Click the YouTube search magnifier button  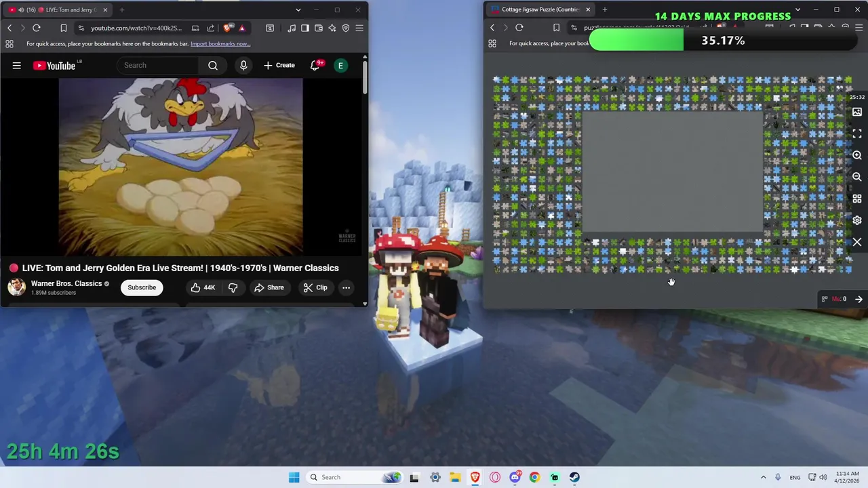(x=213, y=65)
